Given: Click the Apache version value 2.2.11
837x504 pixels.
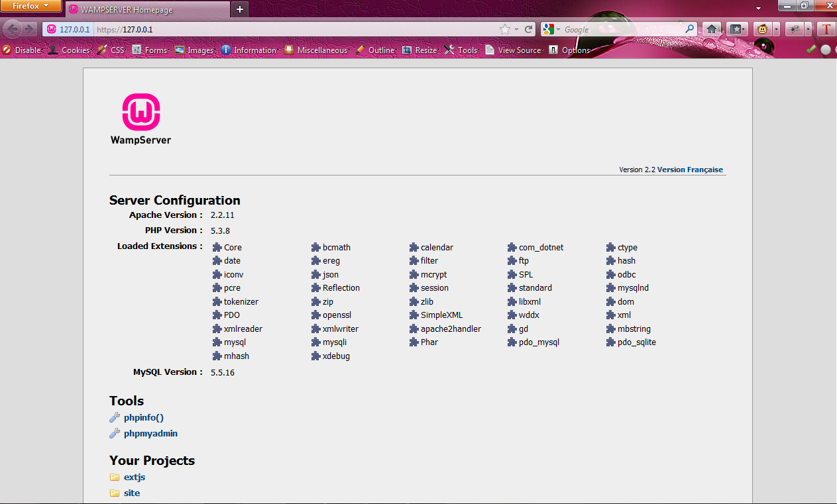Looking at the screenshot, I should point(223,215).
